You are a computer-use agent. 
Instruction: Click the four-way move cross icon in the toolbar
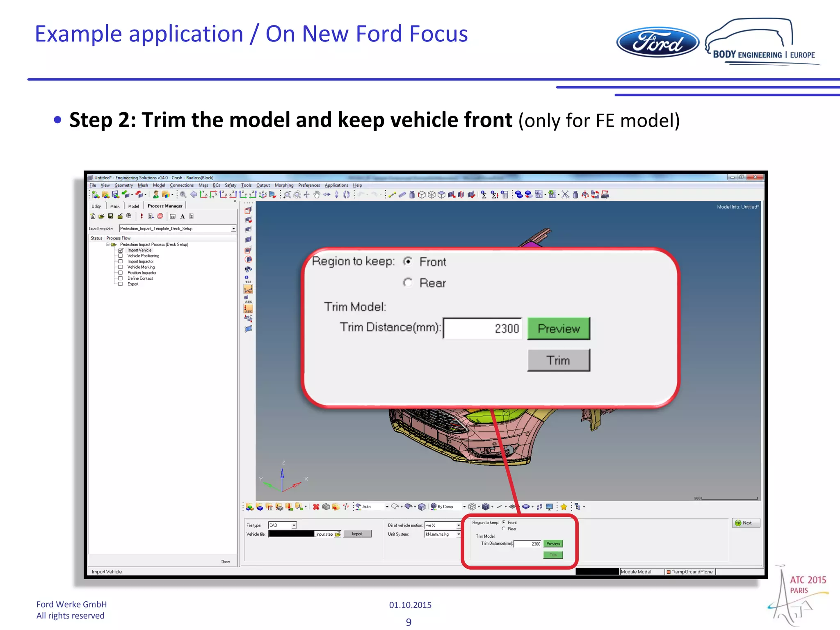(307, 194)
